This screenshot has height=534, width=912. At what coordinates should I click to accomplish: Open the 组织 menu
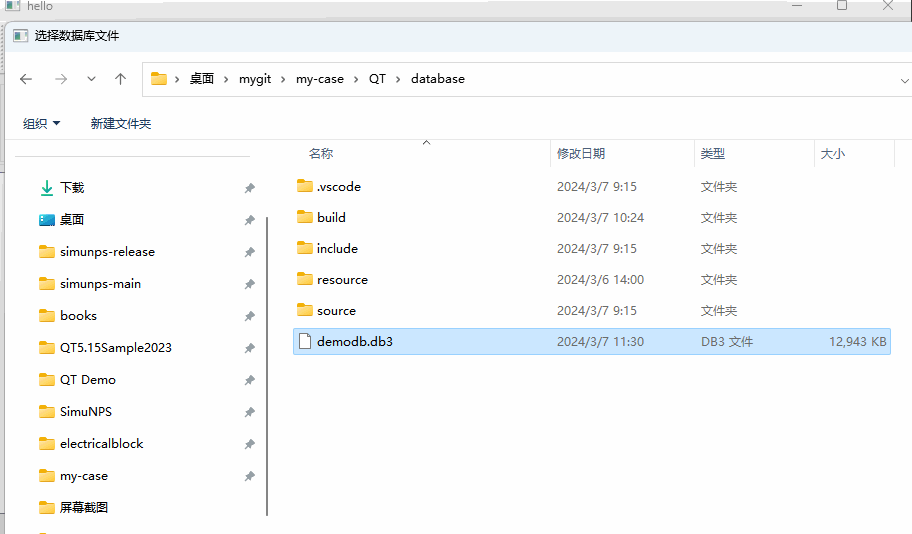point(41,123)
